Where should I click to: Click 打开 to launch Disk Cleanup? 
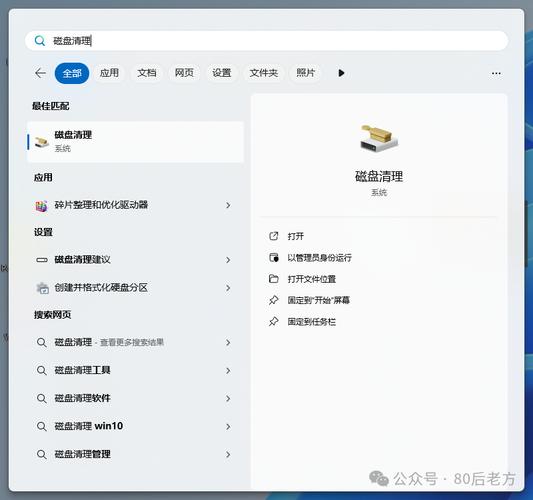[x=295, y=236]
